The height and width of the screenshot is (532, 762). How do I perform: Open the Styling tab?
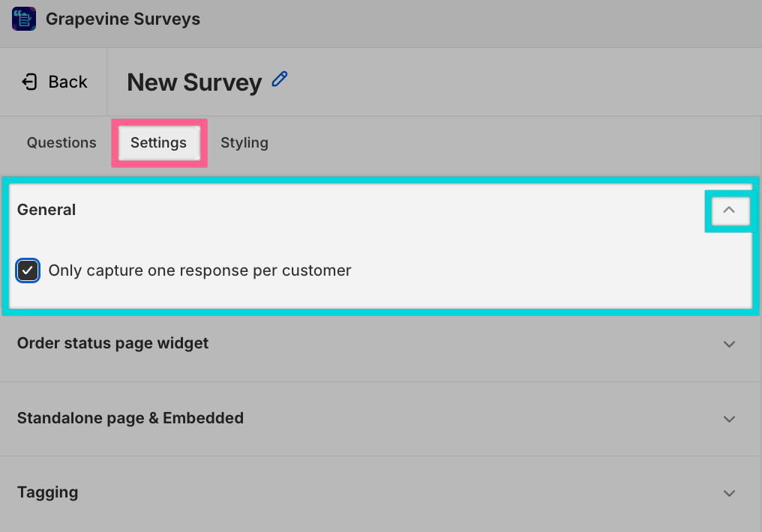244,142
